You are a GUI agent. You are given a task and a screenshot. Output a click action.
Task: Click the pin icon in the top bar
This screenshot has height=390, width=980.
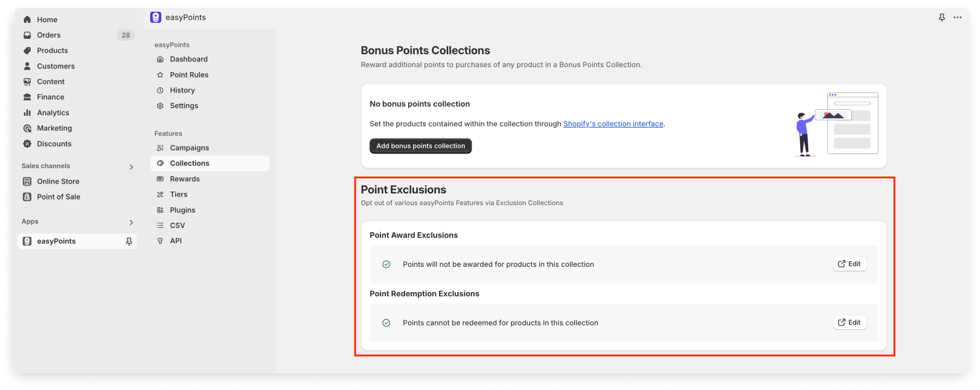(x=941, y=17)
